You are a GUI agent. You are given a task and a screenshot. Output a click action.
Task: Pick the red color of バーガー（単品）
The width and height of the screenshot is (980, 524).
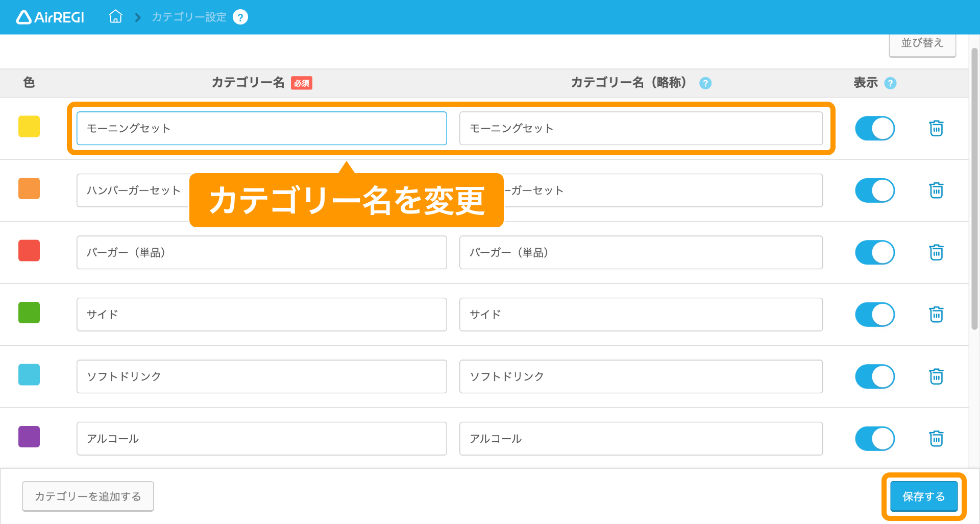[x=29, y=251]
